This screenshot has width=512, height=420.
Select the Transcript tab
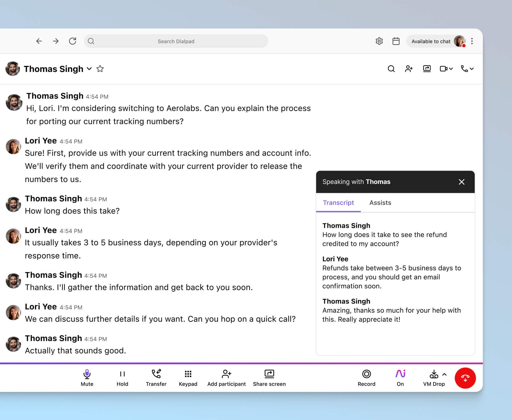point(338,203)
